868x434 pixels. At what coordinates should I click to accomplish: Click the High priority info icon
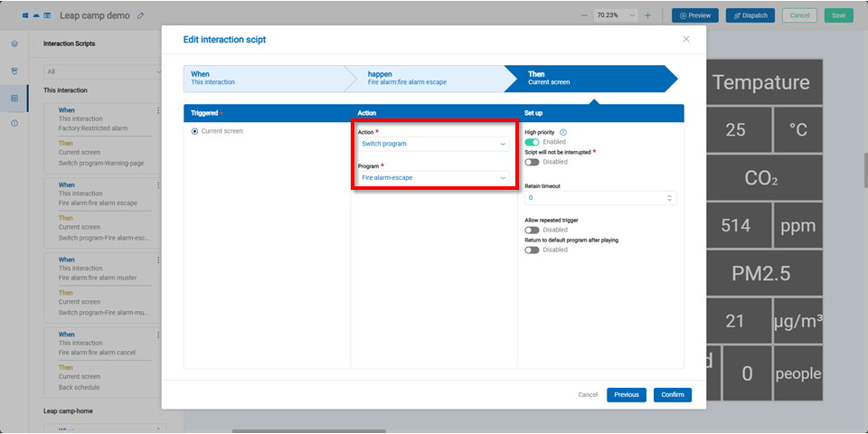tap(563, 132)
